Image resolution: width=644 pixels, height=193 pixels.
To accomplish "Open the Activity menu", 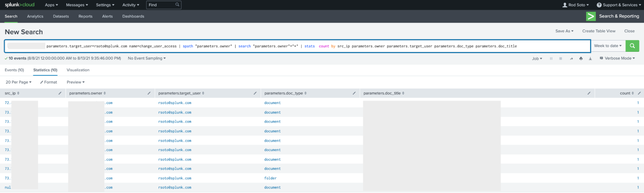I will pyautogui.click(x=130, y=5).
